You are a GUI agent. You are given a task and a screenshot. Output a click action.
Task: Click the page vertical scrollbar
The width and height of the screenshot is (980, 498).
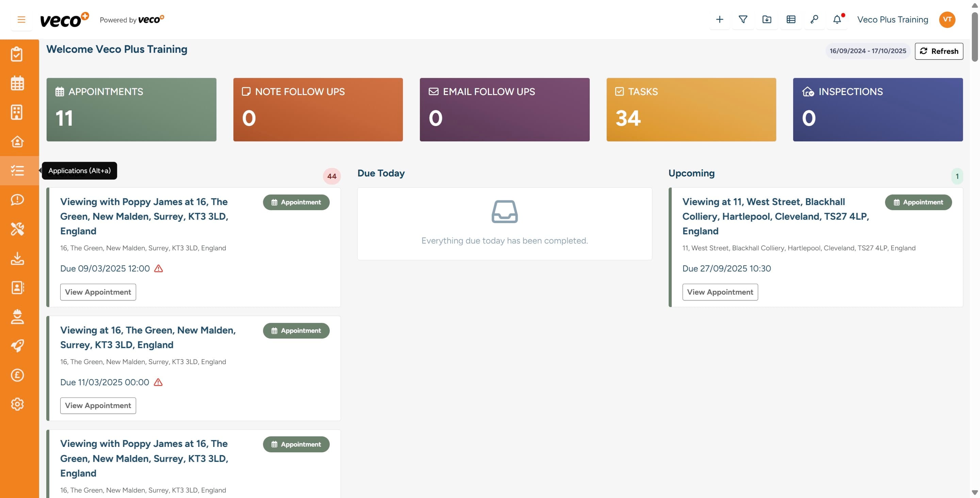(974, 37)
